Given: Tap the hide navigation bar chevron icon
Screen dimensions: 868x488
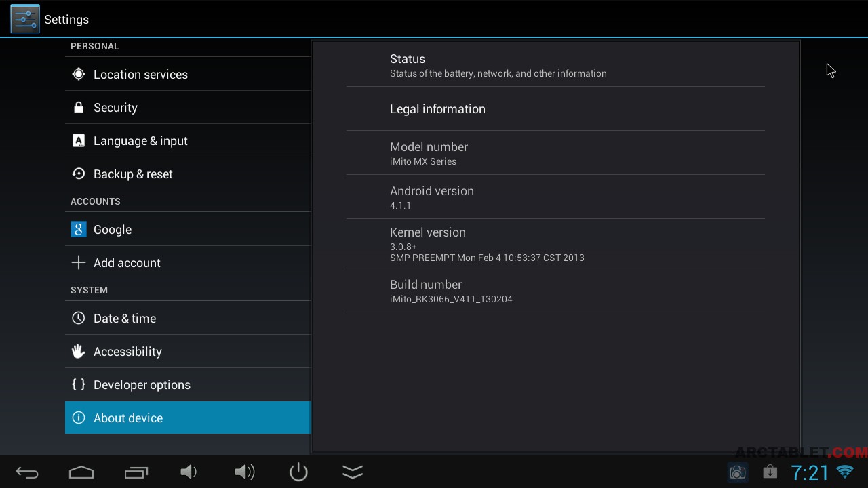Looking at the screenshot, I should [x=353, y=472].
